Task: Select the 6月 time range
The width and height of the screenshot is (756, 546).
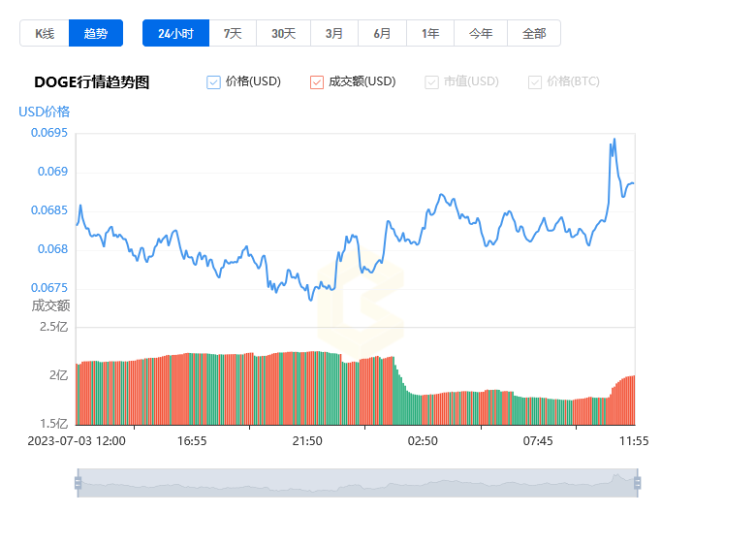Action: (x=383, y=33)
